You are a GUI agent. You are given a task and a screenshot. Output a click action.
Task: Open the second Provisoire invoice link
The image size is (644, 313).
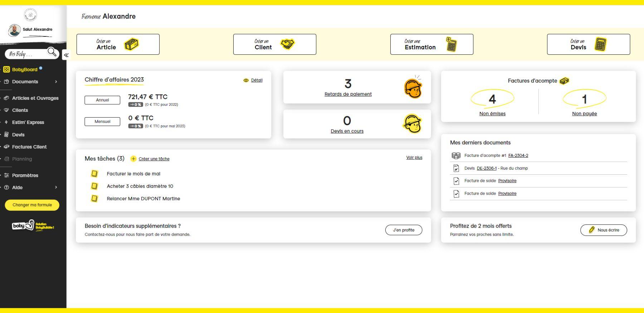pyautogui.click(x=507, y=194)
